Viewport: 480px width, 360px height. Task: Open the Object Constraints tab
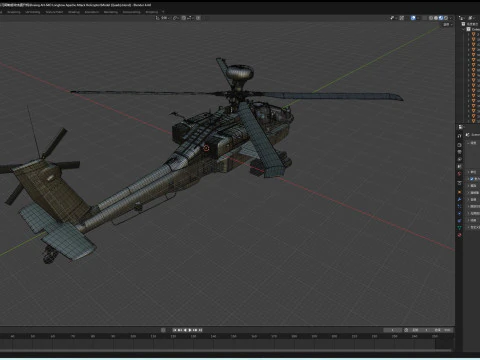(x=459, y=221)
